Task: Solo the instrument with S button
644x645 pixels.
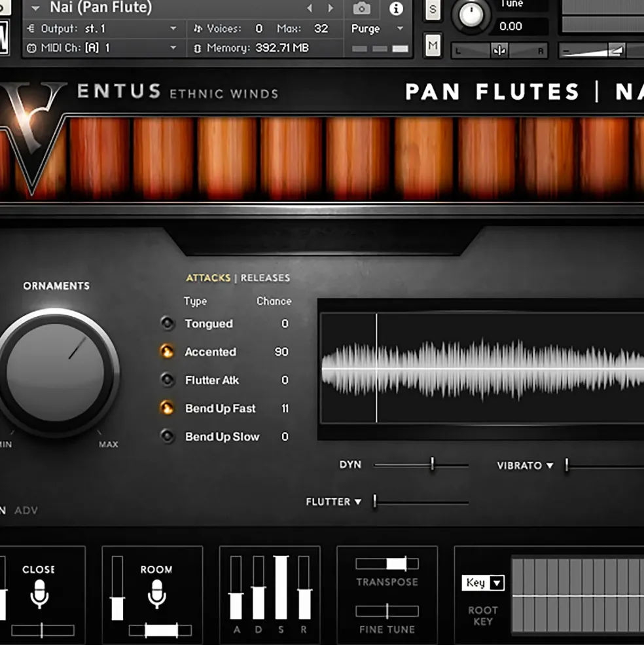Action: (433, 9)
